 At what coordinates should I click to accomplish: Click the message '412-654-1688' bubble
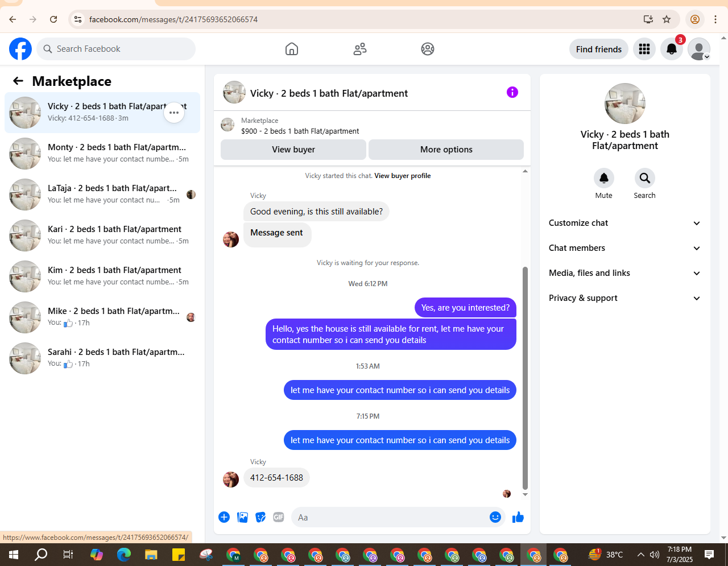click(276, 478)
